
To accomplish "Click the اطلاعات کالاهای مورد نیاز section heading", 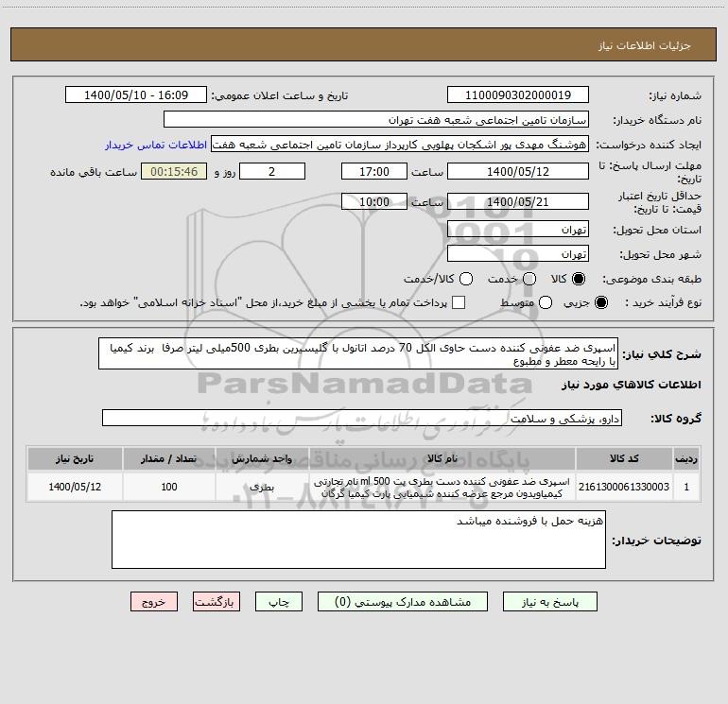I will click(x=632, y=385).
